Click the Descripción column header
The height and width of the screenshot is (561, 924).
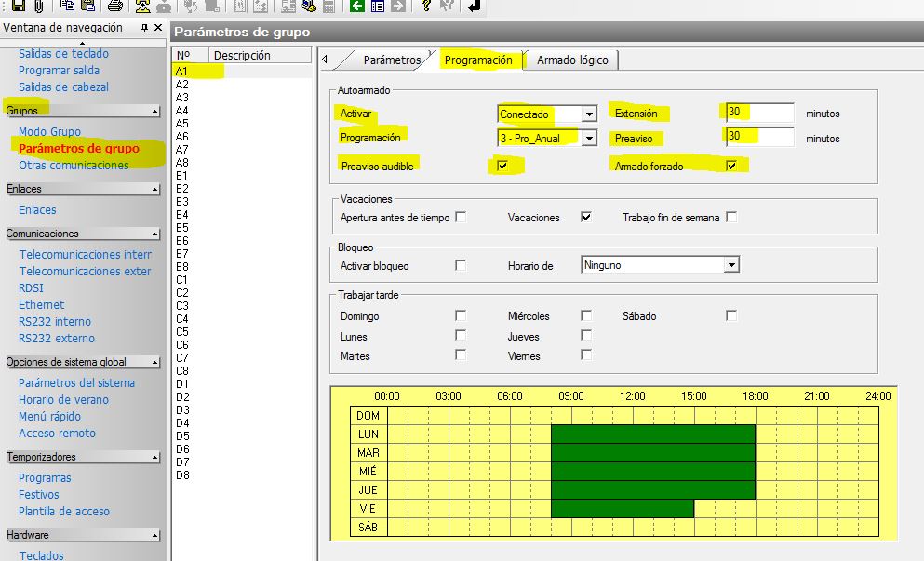click(x=260, y=56)
